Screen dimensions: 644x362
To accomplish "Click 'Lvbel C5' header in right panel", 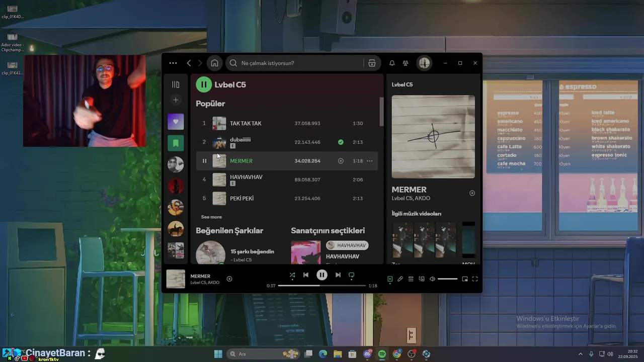I will tap(402, 84).
